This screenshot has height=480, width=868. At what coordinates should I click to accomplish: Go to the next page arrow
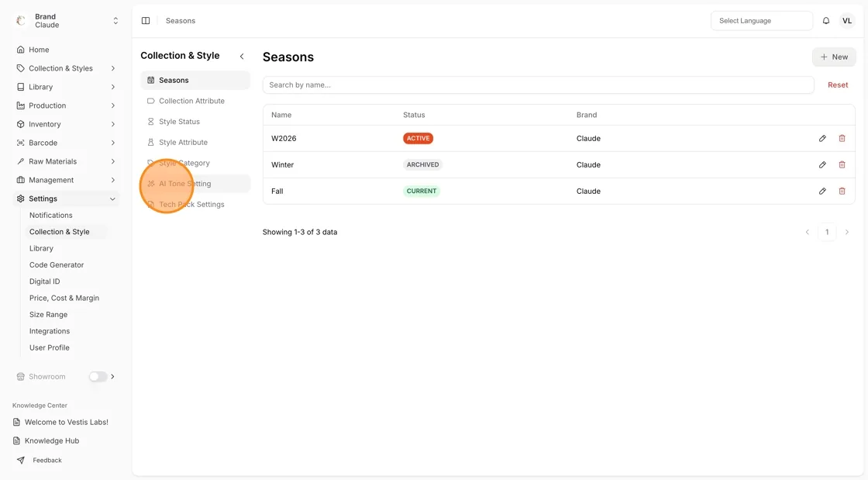point(846,232)
